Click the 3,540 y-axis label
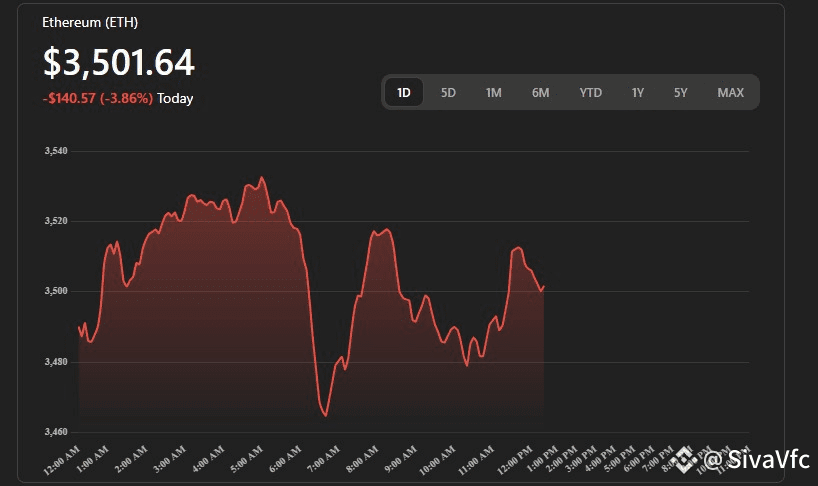Screen dimensions: 818x486 [x=56, y=151]
